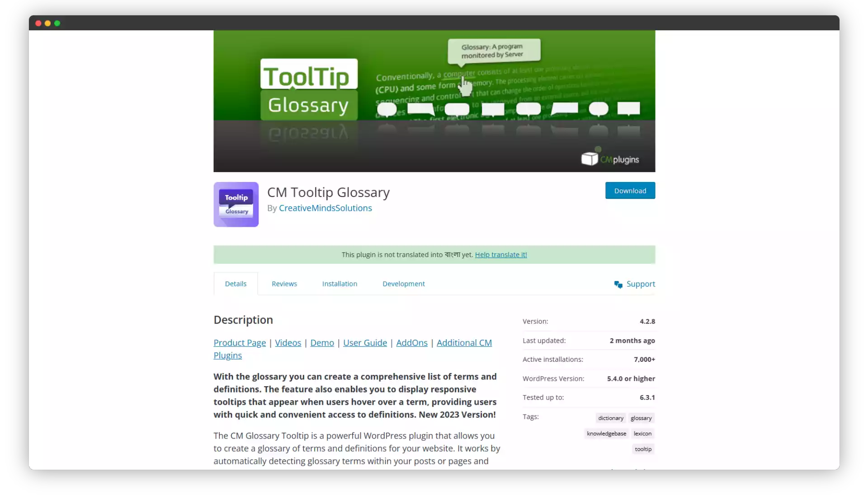Click the Support chat icon
The image size is (868, 495).
click(x=618, y=284)
